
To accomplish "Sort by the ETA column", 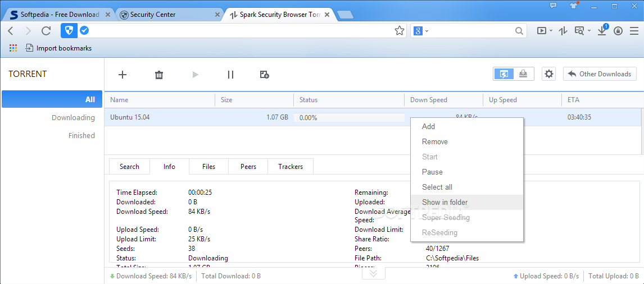I will [601, 100].
